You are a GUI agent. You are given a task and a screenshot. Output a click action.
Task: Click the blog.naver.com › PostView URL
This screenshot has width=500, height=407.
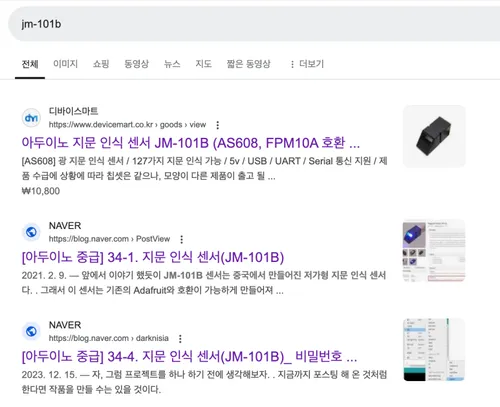(x=109, y=239)
